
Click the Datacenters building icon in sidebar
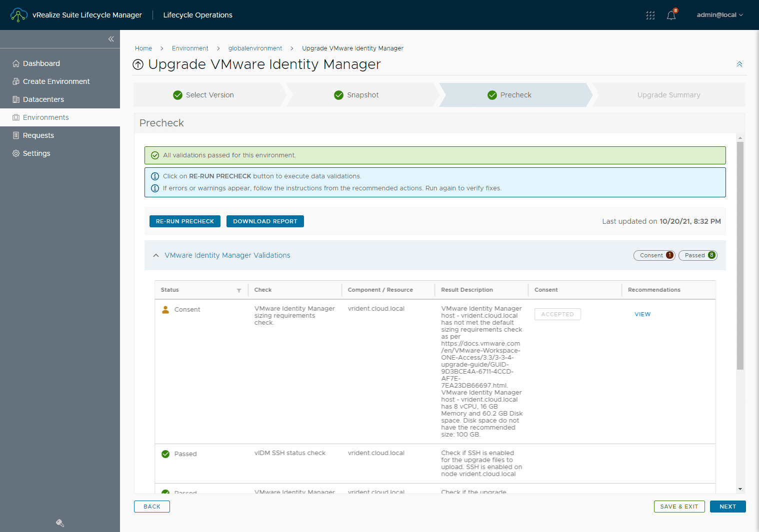[16, 99]
